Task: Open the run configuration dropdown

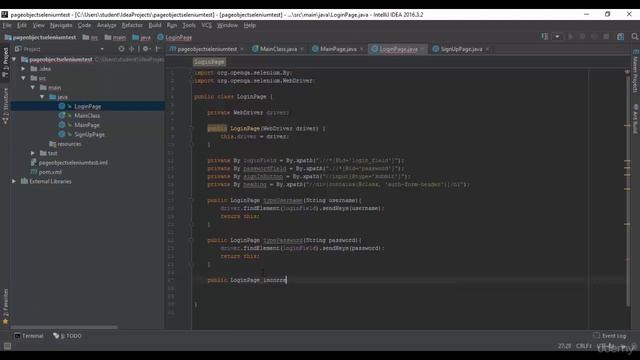Action: click(557, 37)
